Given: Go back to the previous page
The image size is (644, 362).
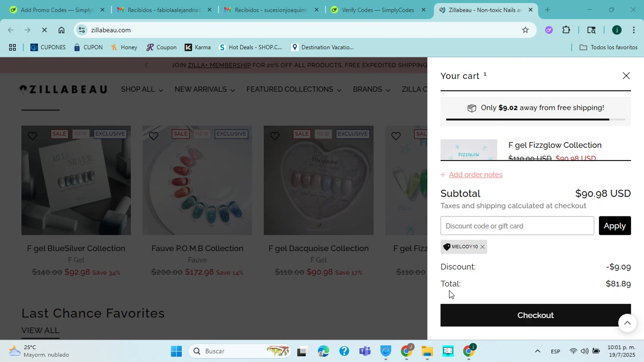Looking at the screenshot, I should point(11,30).
